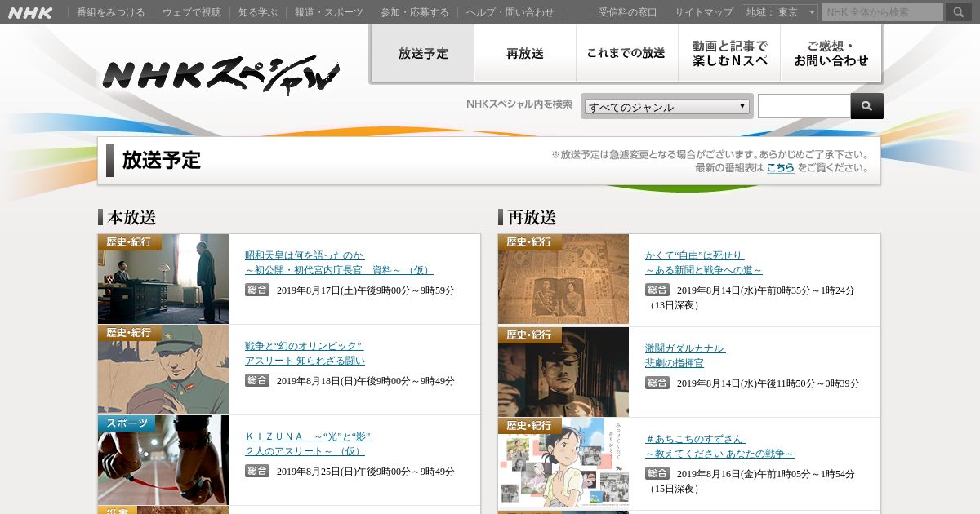980x514 pixels.
Task: Select the ご感想・お問い合わせ tab
Action: [x=831, y=53]
